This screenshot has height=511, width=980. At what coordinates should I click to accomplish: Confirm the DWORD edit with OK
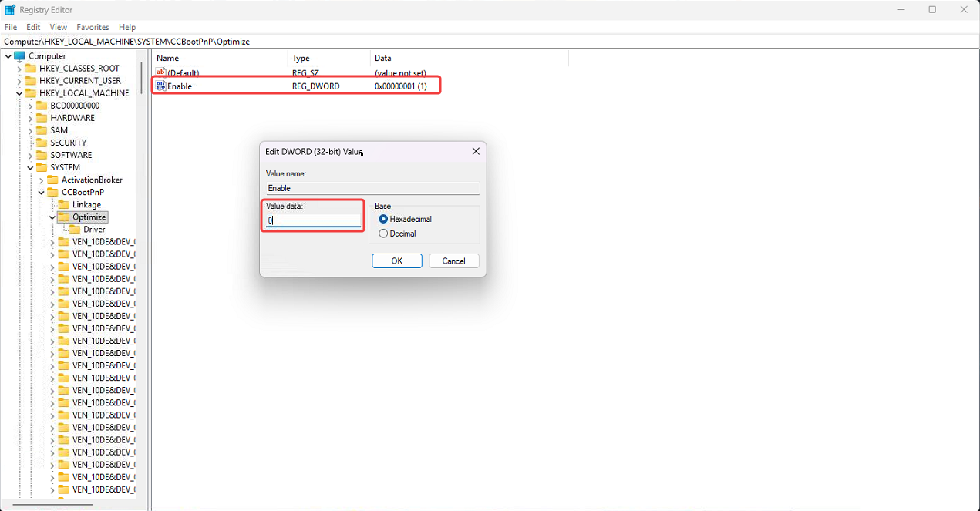coord(396,261)
